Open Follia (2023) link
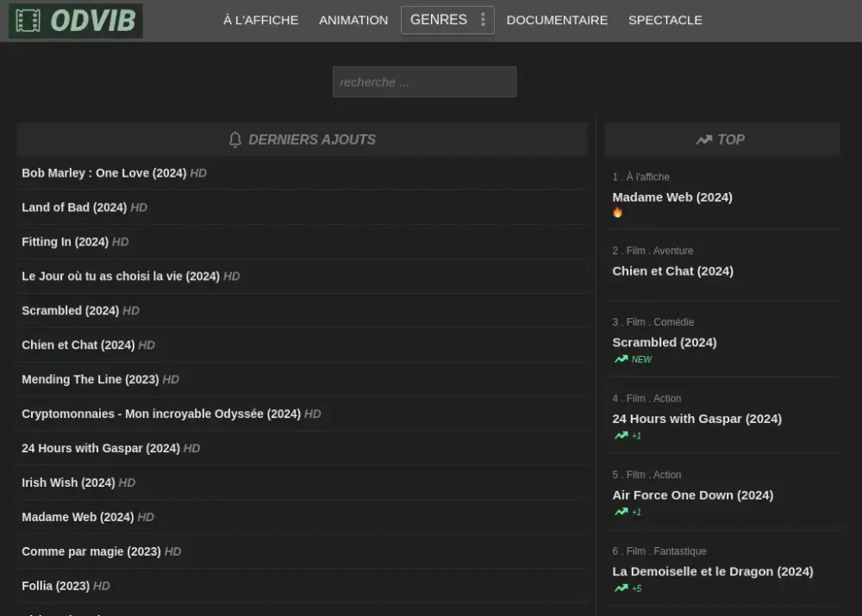Viewport: 862px width, 616px height. tap(55, 587)
